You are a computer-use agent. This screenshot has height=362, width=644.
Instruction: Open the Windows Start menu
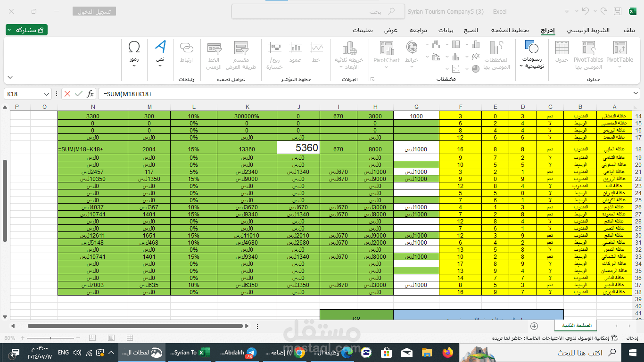[x=632, y=352]
